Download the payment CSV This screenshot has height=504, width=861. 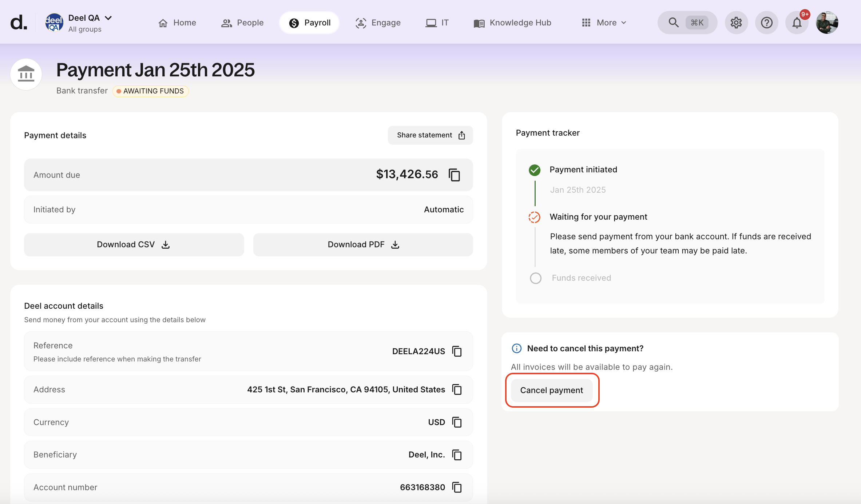coord(134,245)
